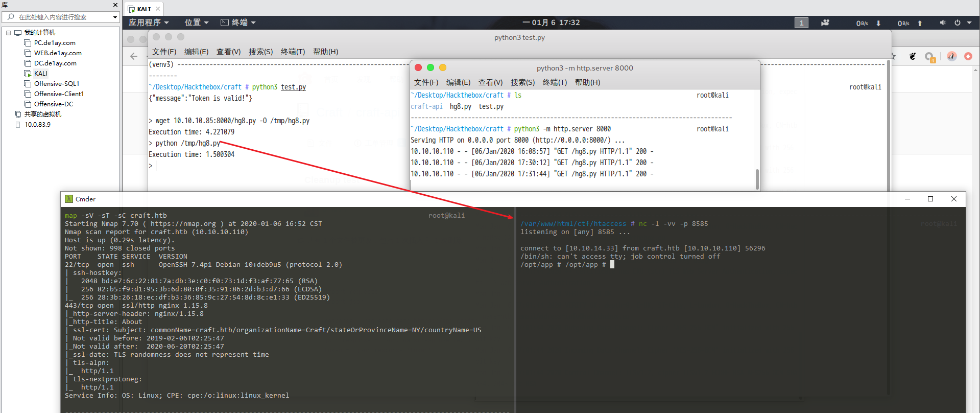Viewport: 980px width, 413px height.
Task: Click green dot of http.server window
Action: click(431, 67)
